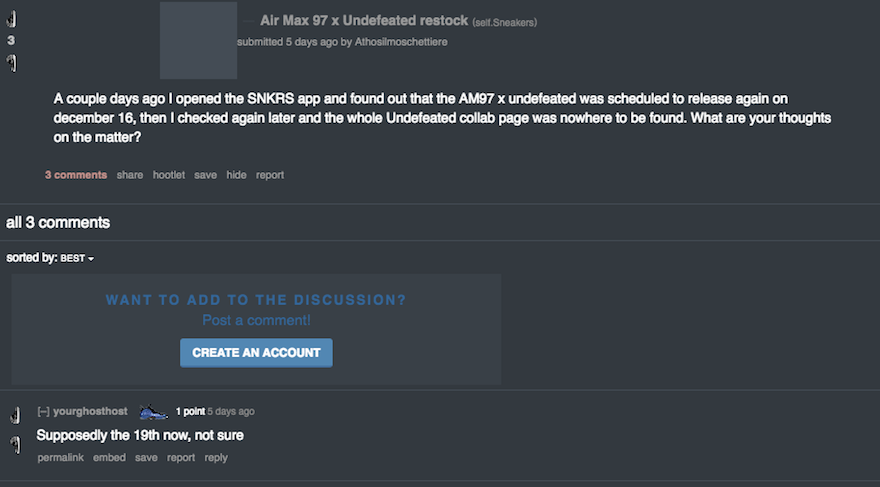
Task: Click the Create an Account button
Action: [x=256, y=352]
